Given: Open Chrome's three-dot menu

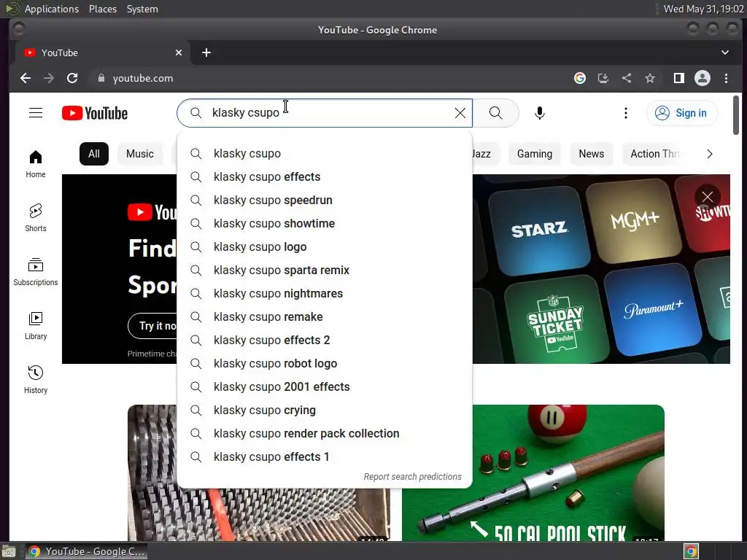Looking at the screenshot, I should 726,78.
